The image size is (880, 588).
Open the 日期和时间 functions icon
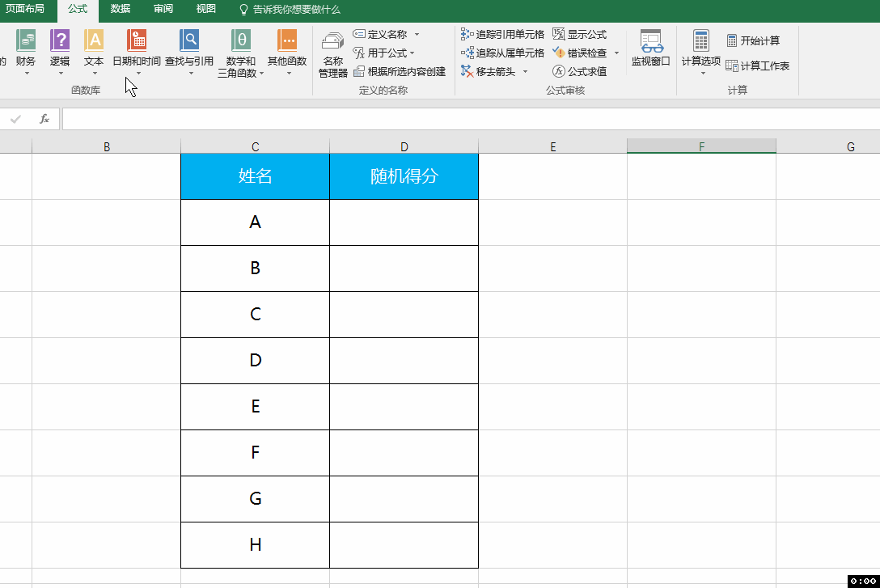(137, 41)
